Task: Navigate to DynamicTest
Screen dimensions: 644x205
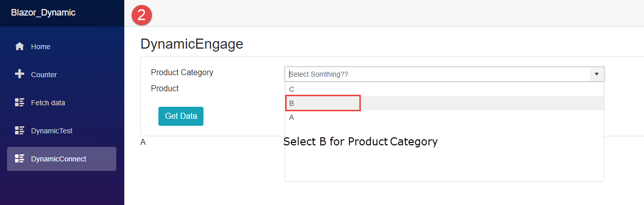Action: (x=52, y=131)
